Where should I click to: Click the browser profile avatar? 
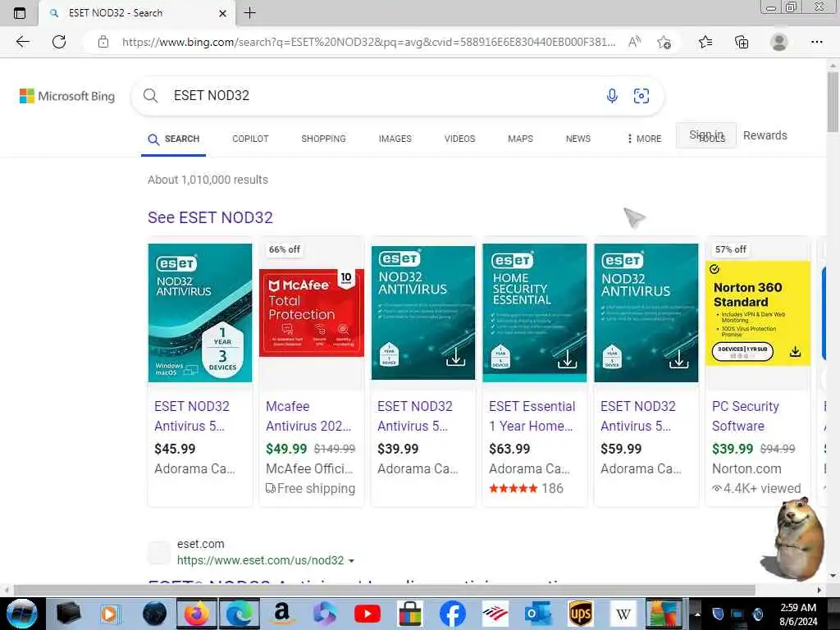[x=779, y=42]
